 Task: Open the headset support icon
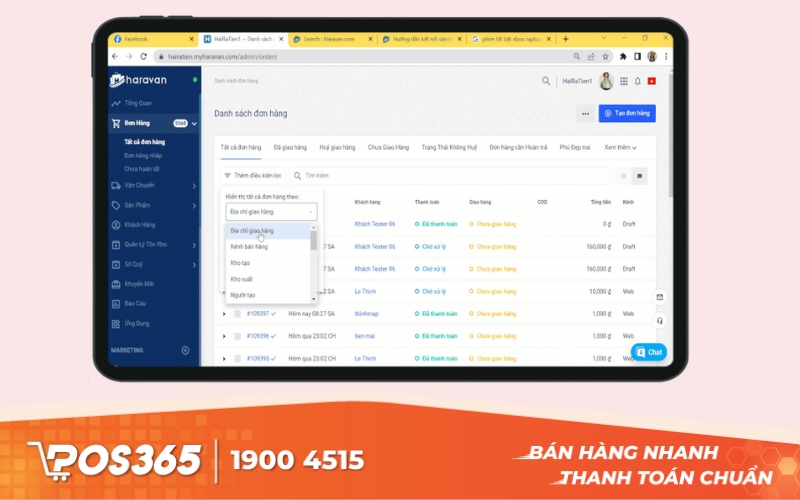(x=660, y=321)
